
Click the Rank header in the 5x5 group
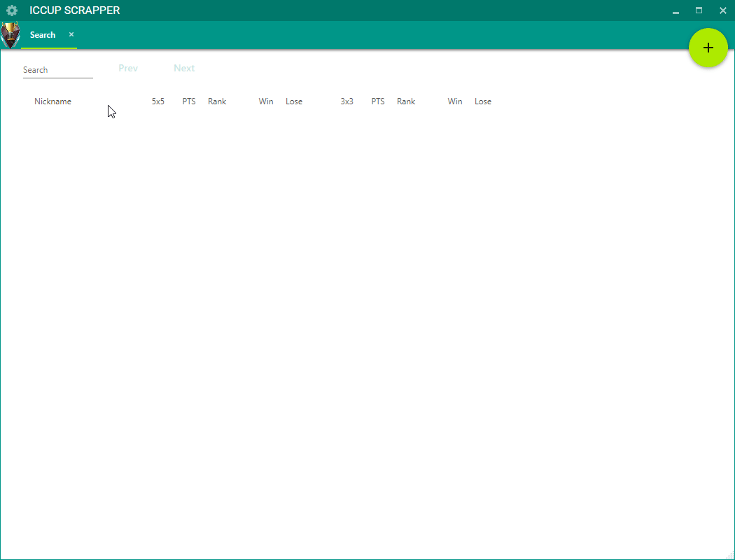pyautogui.click(x=217, y=101)
